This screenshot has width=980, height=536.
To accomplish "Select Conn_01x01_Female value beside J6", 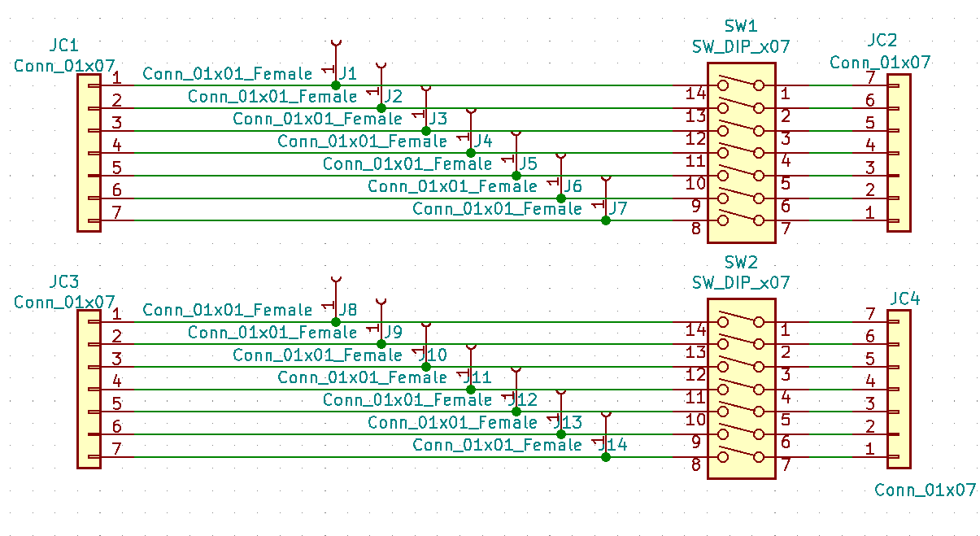I will (453, 186).
